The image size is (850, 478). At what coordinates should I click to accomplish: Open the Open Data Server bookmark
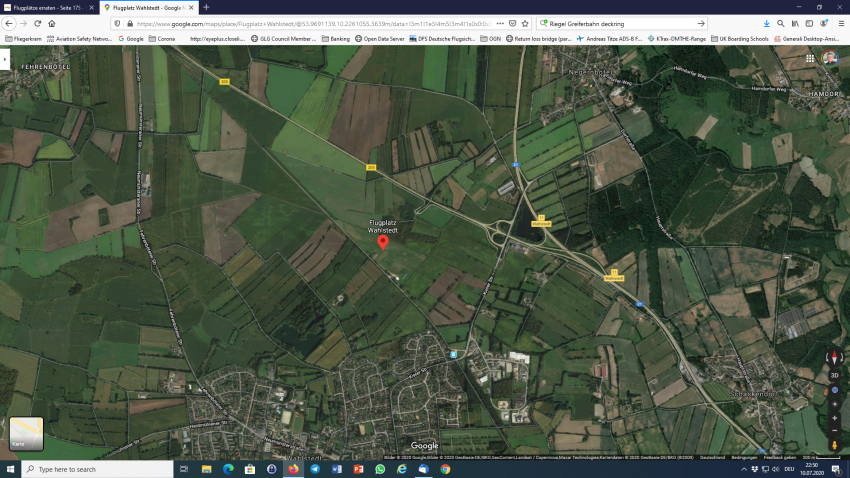click(379, 38)
